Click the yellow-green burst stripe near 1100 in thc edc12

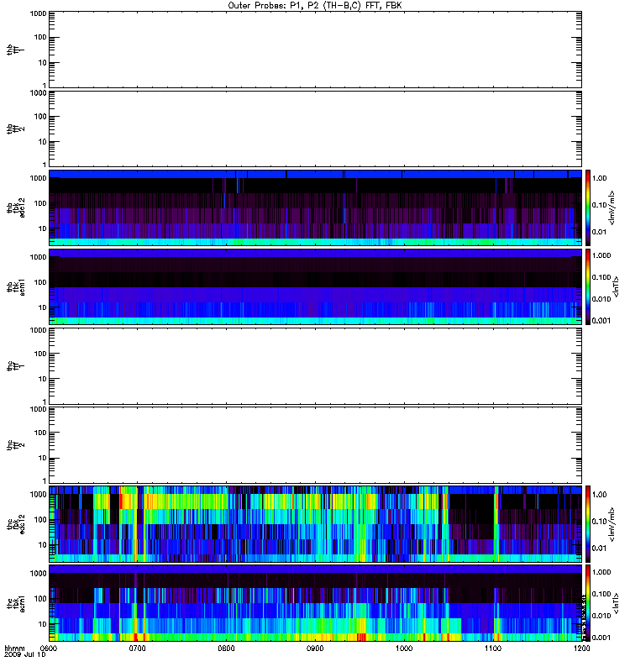point(496,523)
